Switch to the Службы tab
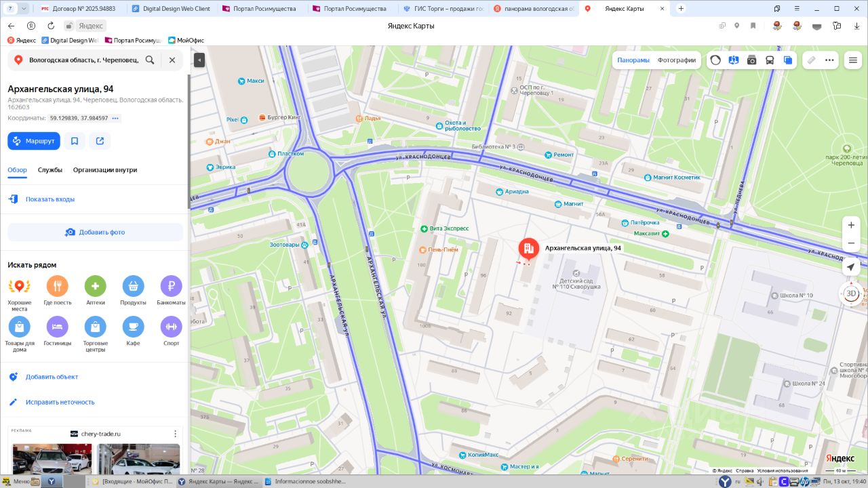The width and height of the screenshot is (868, 488). [x=50, y=170]
